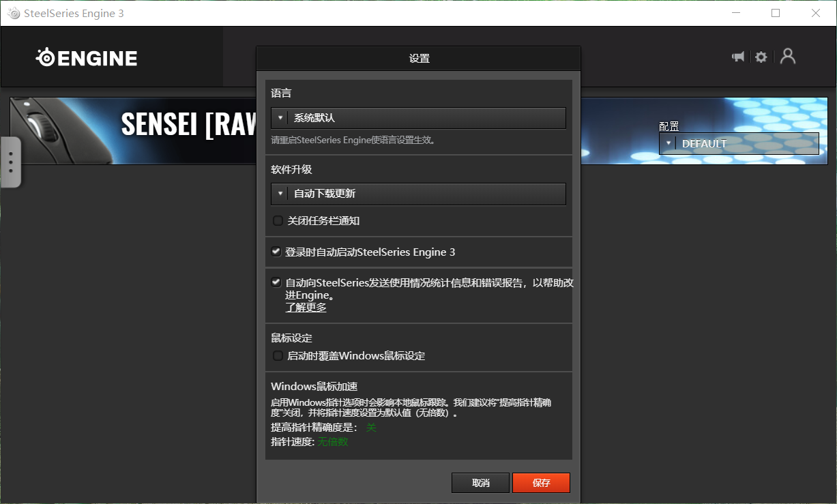The width and height of the screenshot is (837, 504).
Task: Click the 指针速度 label
Action: tap(293, 442)
